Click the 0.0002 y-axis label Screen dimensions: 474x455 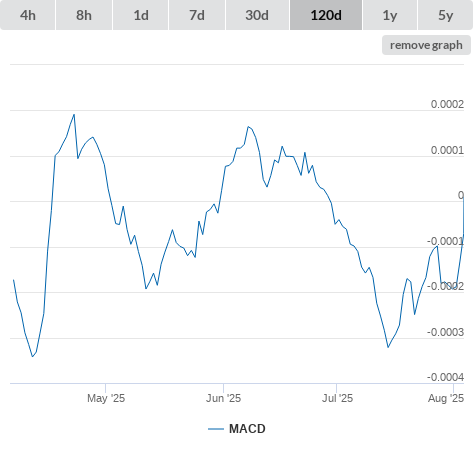pyautogui.click(x=447, y=104)
